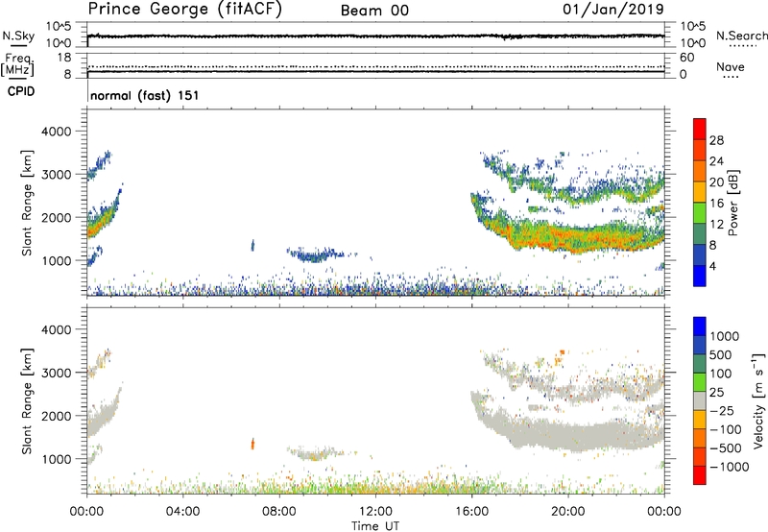The width and height of the screenshot is (768, 532).
Task: Select the Beam 00 label
Action: (374, 11)
